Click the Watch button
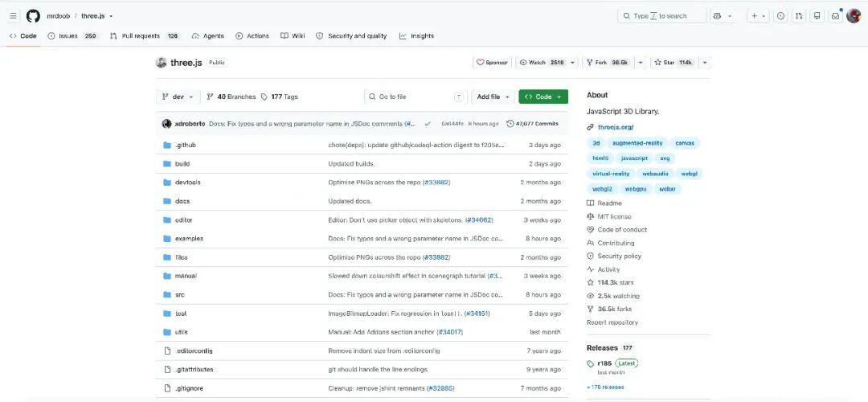868x402 pixels. (542, 63)
